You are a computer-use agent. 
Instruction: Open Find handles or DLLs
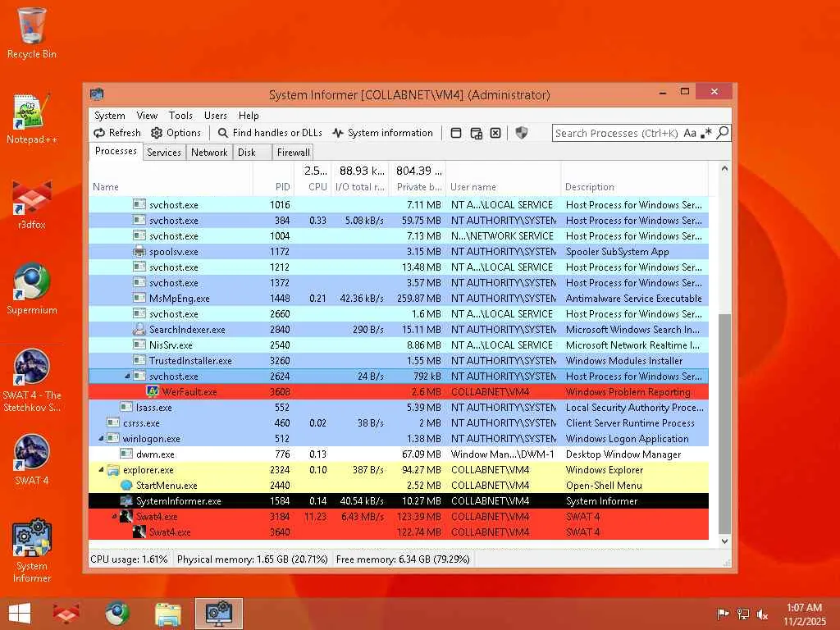click(269, 133)
